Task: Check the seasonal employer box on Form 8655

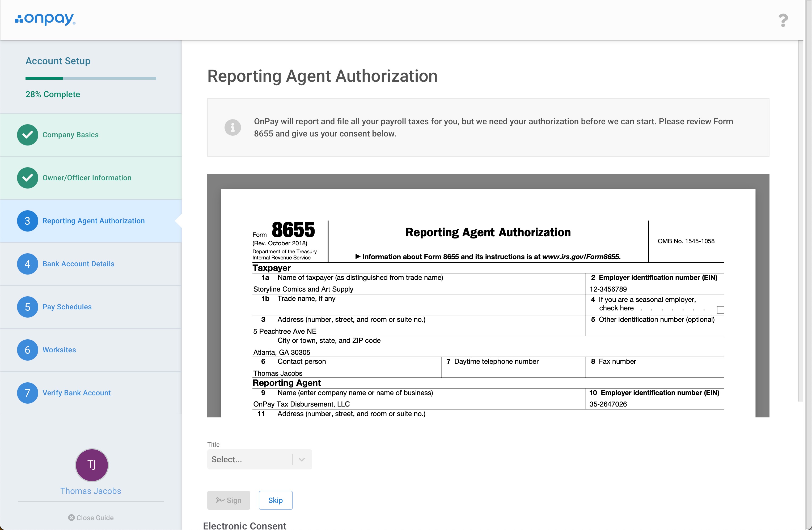Action: click(x=720, y=309)
